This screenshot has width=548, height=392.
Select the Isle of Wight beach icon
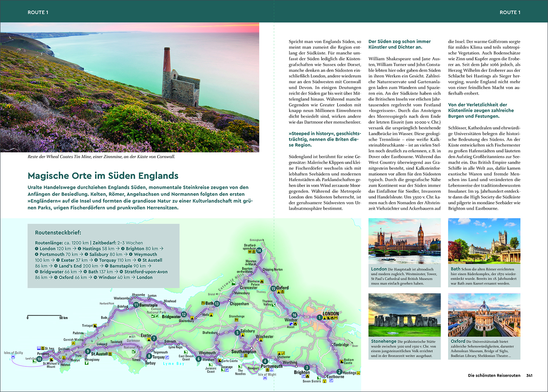264,378
